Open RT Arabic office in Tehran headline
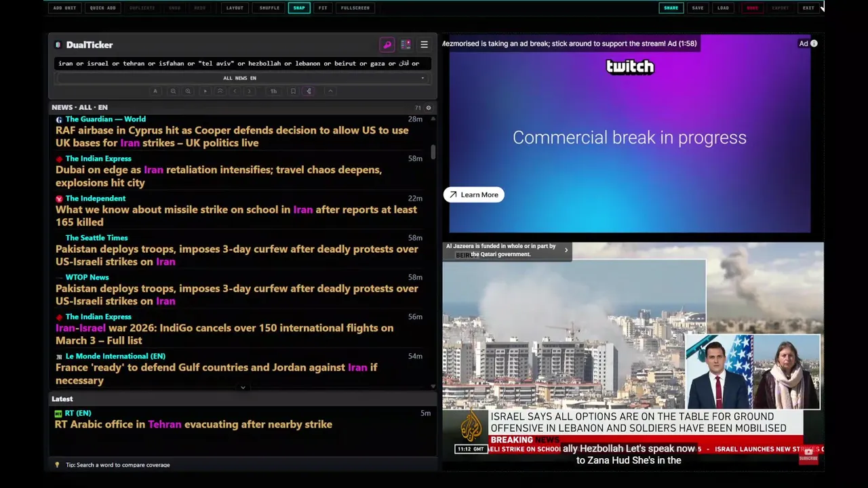 194,424
